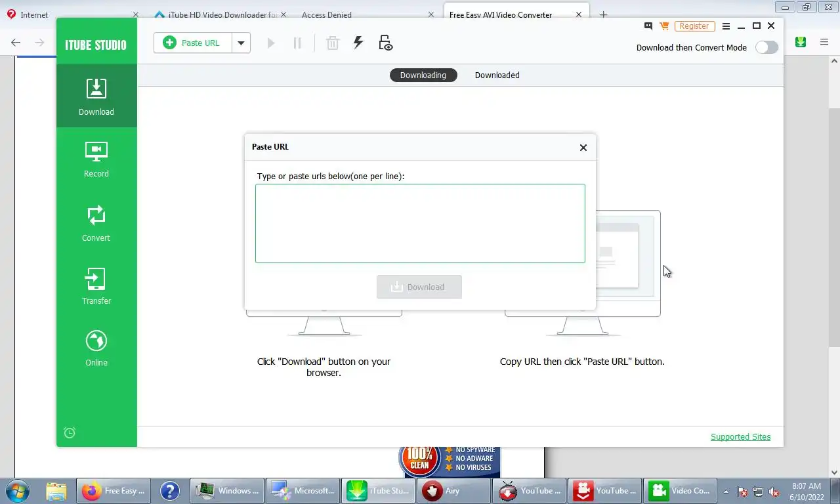Image resolution: width=840 pixels, height=504 pixels.
Task: Open the iTube Studio hamburger menu
Action: [x=726, y=26]
